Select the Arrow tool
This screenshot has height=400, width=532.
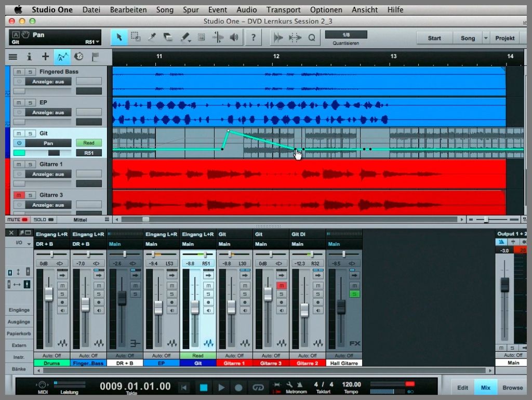pos(119,37)
